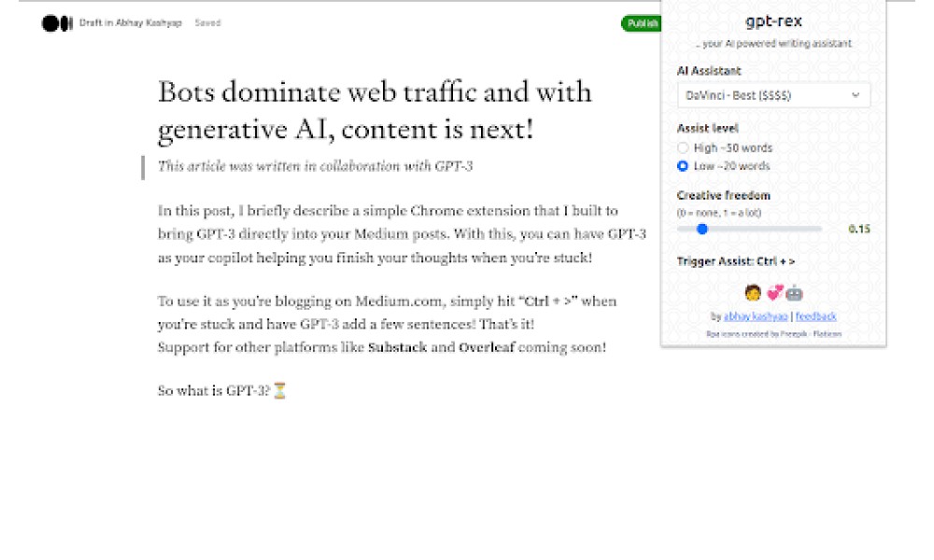This screenshot has width=934, height=560.
Task: Click the paragraph starting 'In this post'
Action: [402, 234]
